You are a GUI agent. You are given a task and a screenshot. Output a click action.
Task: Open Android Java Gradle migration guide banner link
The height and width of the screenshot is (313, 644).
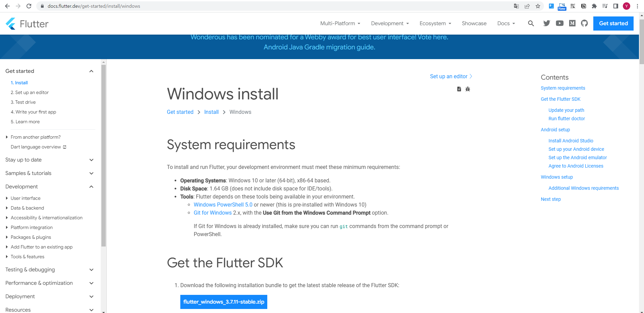coord(319,47)
